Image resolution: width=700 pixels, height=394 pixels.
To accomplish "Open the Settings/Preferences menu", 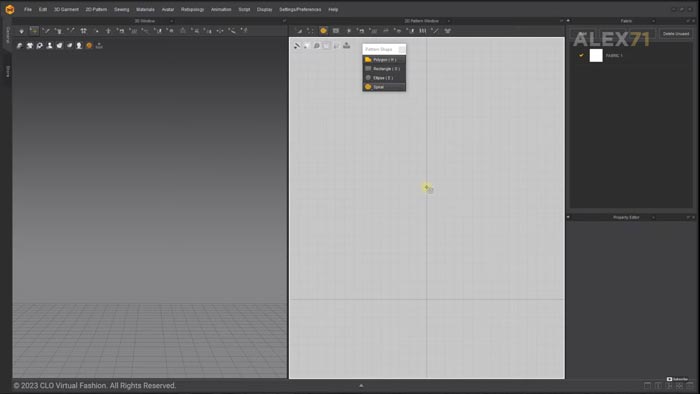I will [300, 9].
